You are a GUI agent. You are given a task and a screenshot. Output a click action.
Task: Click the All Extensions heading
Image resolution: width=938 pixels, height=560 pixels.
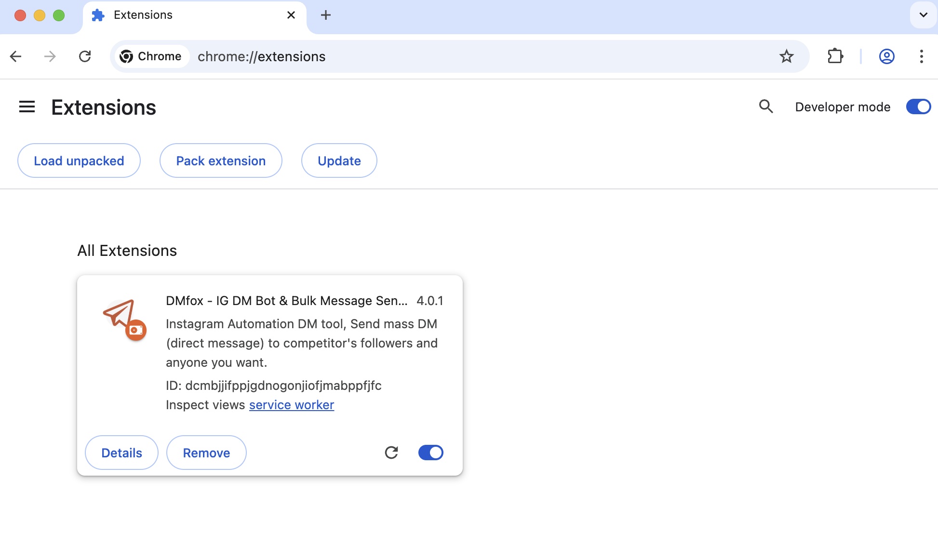pyautogui.click(x=127, y=251)
